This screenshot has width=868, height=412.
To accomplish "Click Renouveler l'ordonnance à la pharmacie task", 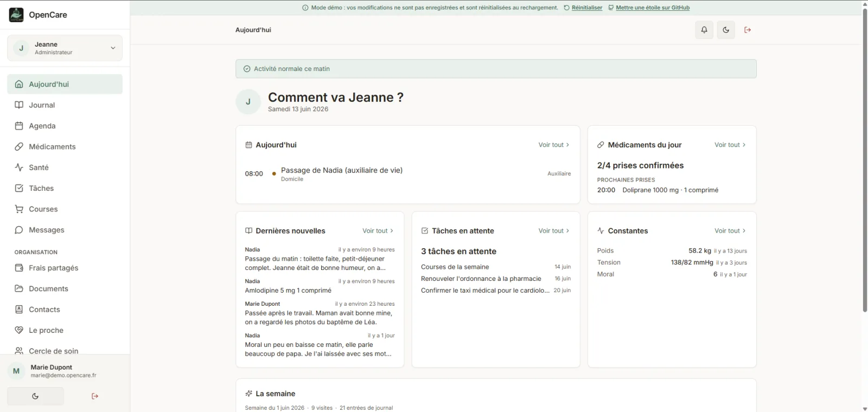I will 496,279.
